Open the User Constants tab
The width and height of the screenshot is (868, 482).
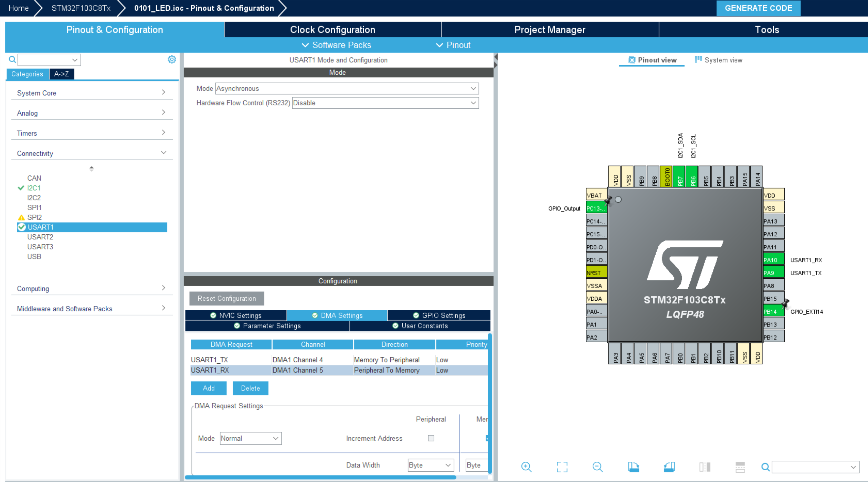tap(420, 326)
